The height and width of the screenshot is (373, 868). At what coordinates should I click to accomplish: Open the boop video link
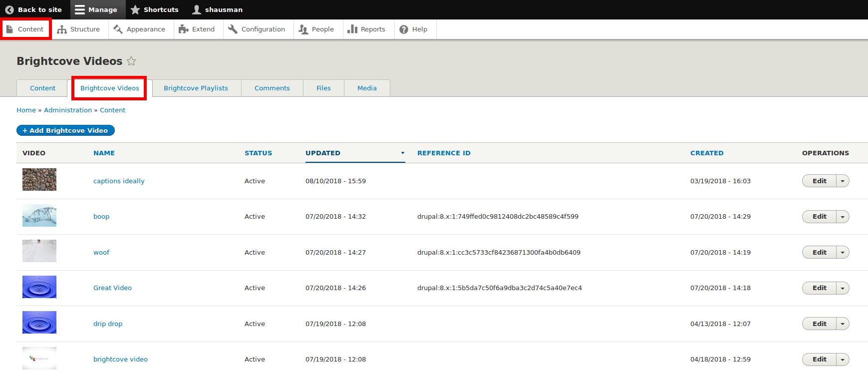coord(101,216)
